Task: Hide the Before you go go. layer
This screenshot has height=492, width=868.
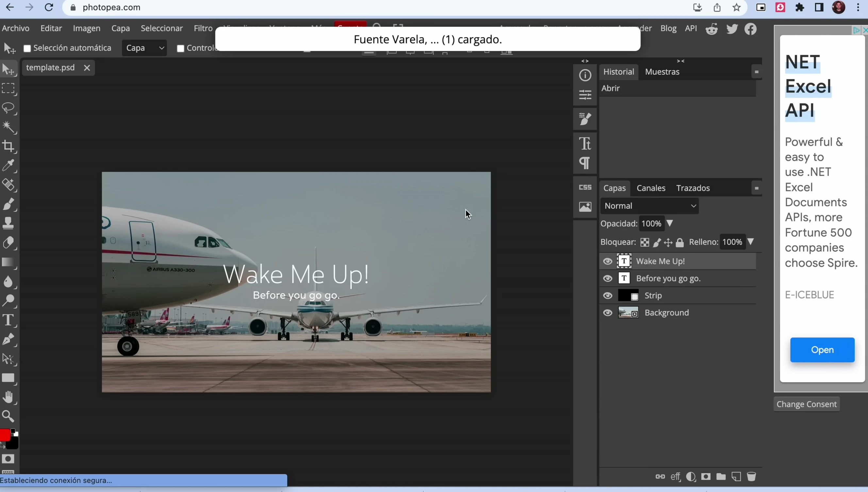Action: pos(607,279)
